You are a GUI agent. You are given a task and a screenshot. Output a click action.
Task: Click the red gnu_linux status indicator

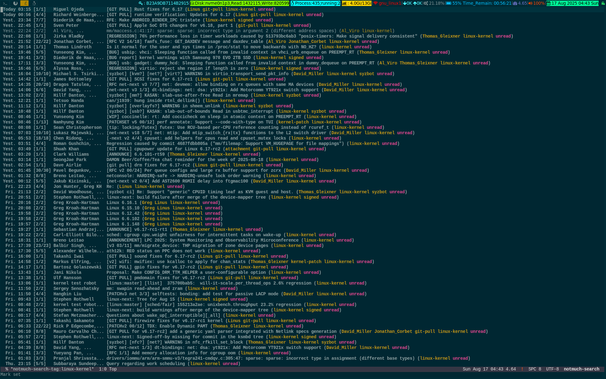[387, 3]
